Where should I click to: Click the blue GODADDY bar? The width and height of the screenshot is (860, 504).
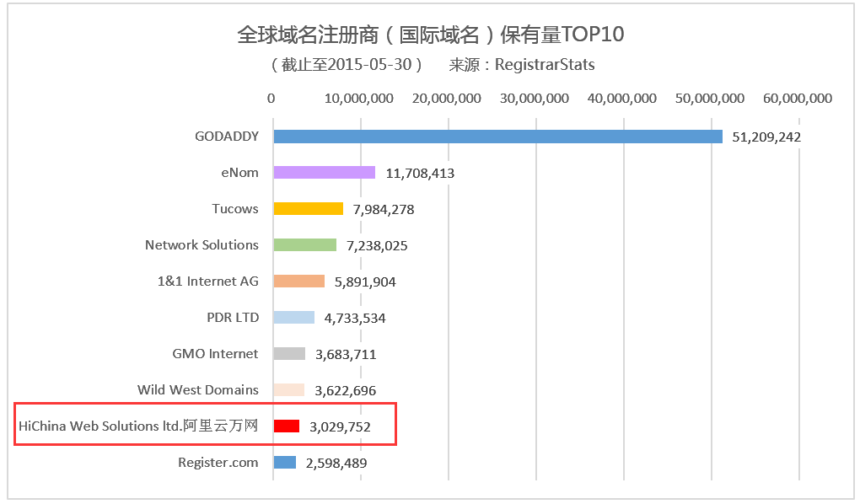point(497,137)
